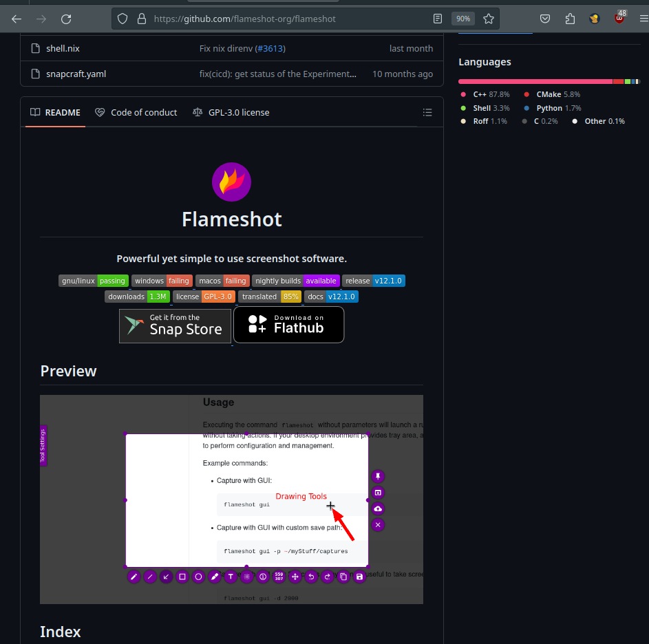Click the Other 0.1% language entry

(599, 121)
